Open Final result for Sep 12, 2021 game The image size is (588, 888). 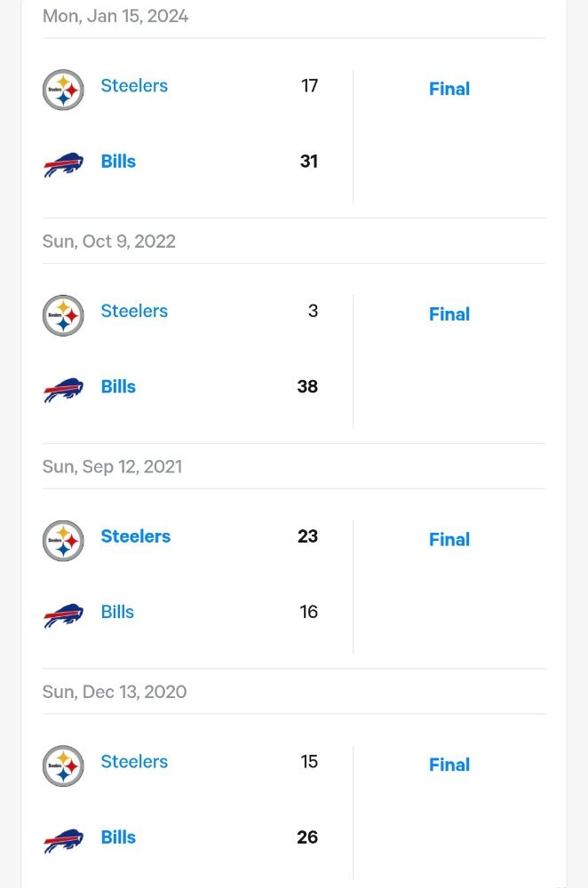point(449,540)
